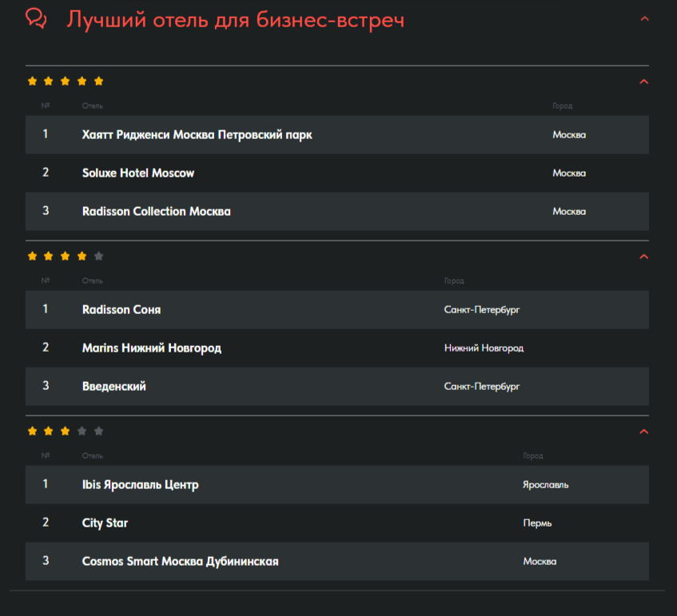Open Radisson Collection Москва entry

point(337,212)
